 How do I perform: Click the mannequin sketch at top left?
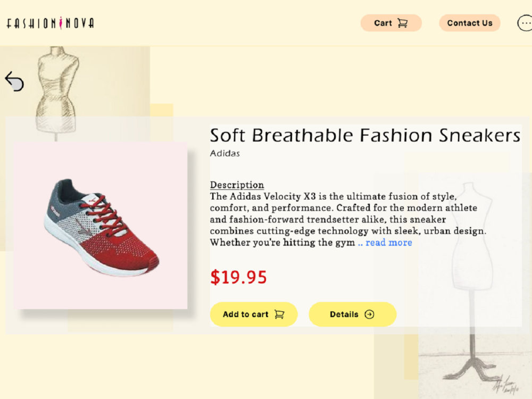coord(57,93)
